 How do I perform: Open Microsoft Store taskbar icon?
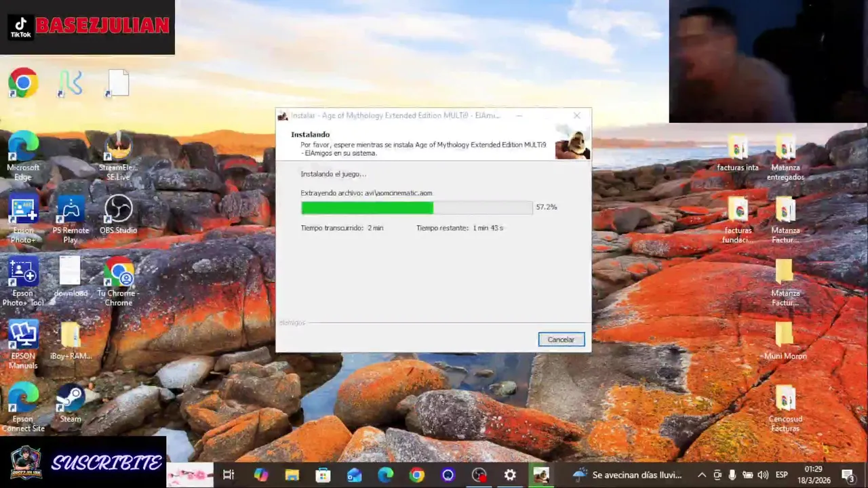click(323, 475)
